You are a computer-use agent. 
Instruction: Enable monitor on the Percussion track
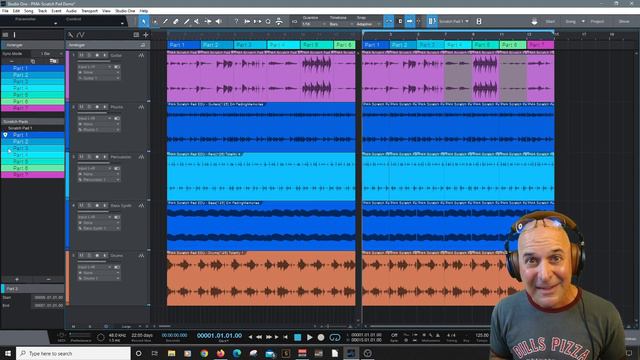click(105, 157)
